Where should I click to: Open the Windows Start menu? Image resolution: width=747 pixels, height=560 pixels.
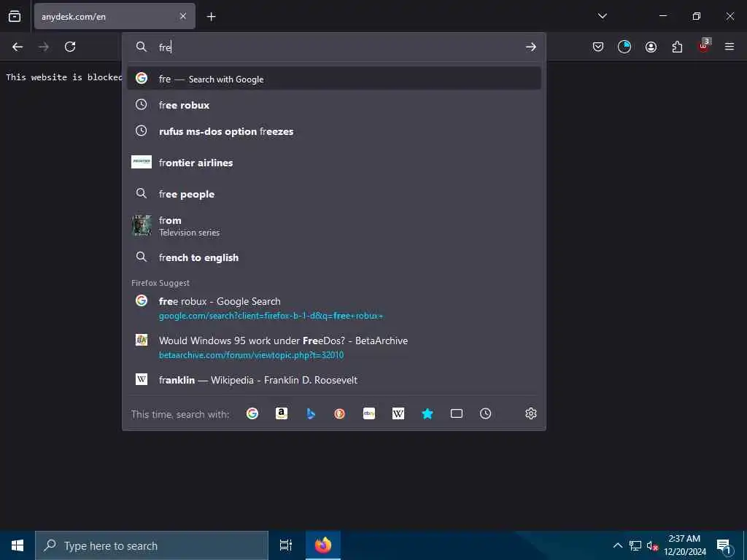coord(18,545)
